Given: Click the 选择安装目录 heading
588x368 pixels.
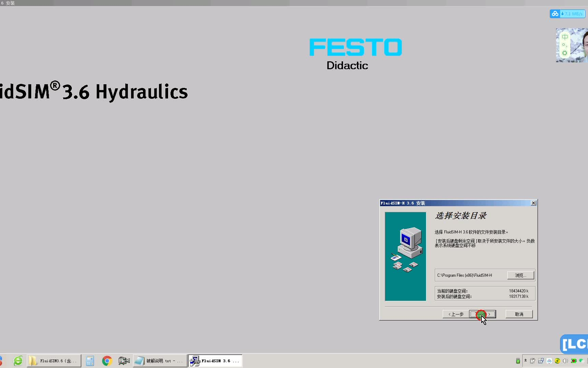Looking at the screenshot, I should click(x=461, y=216).
